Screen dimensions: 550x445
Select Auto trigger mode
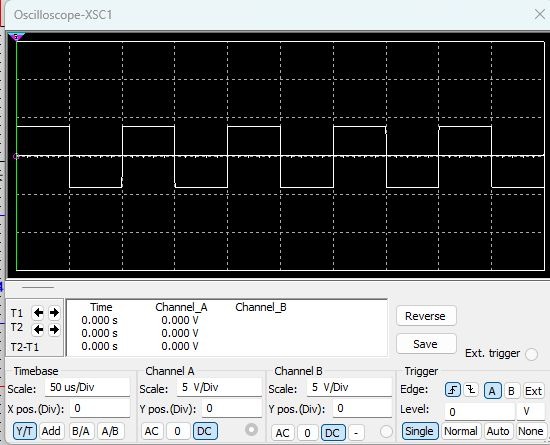point(497,431)
